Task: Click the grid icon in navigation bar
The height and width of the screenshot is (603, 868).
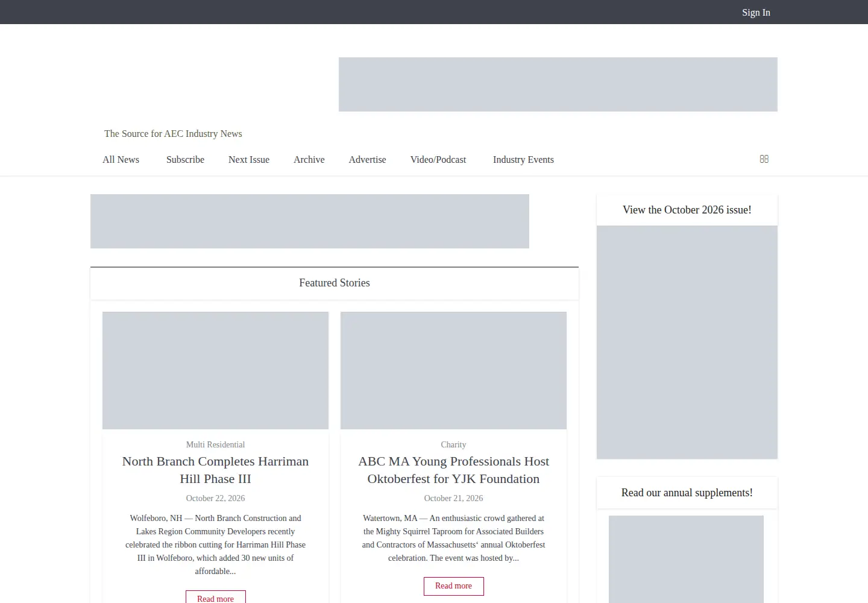Action: pos(764,159)
